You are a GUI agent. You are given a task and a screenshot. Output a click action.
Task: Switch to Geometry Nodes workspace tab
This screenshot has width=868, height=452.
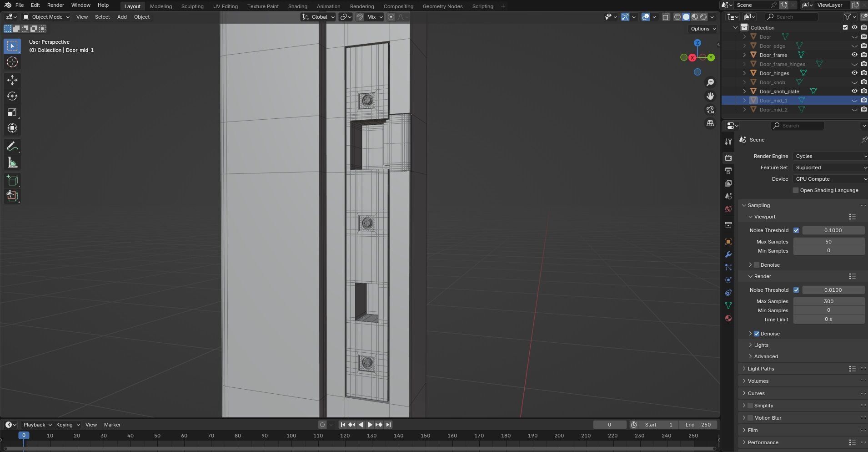click(x=442, y=6)
